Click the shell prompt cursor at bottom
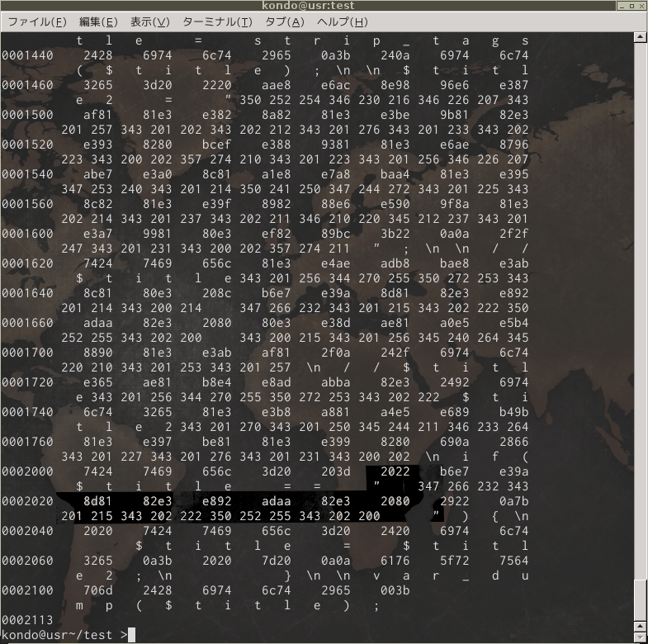The width and height of the screenshot is (648, 644). pyautogui.click(x=132, y=634)
